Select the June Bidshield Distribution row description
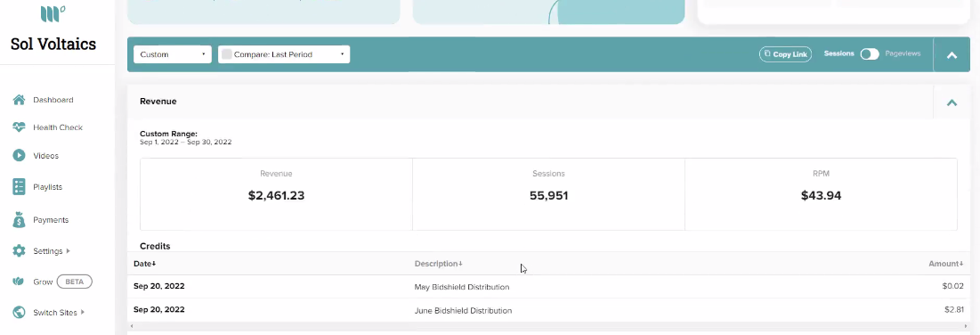The image size is (980, 335). [x=463, y=311]
